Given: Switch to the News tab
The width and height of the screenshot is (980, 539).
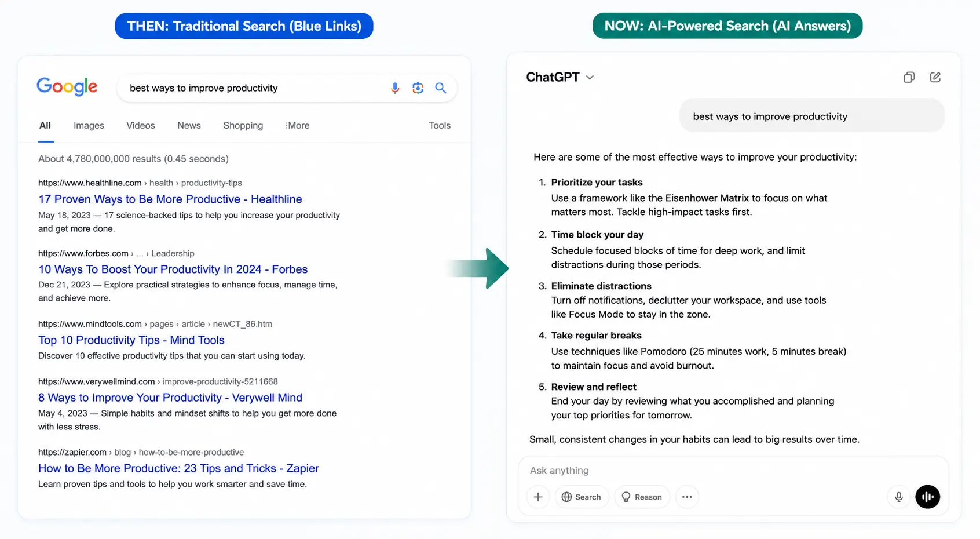Looking at the screenshot, I should pyautogui.click(x=189, y=125).
